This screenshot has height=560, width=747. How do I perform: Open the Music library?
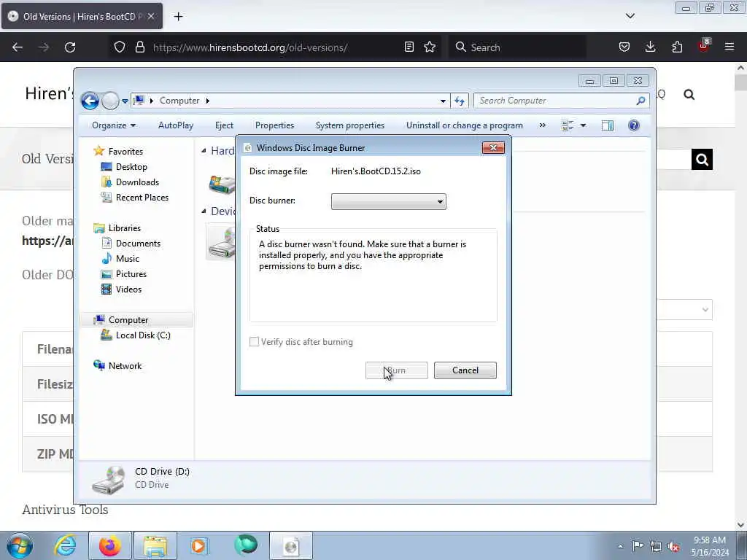127,259
